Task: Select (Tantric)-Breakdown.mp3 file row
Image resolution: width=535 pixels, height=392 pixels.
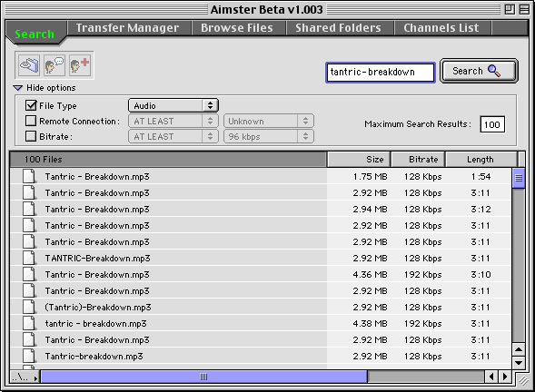Action: pos(261,308)
